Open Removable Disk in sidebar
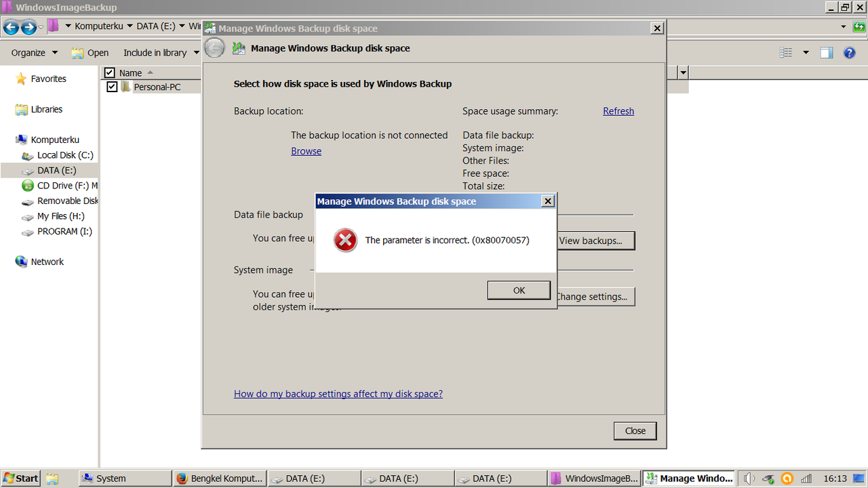868x488 pixels. (x=68, y=201)
